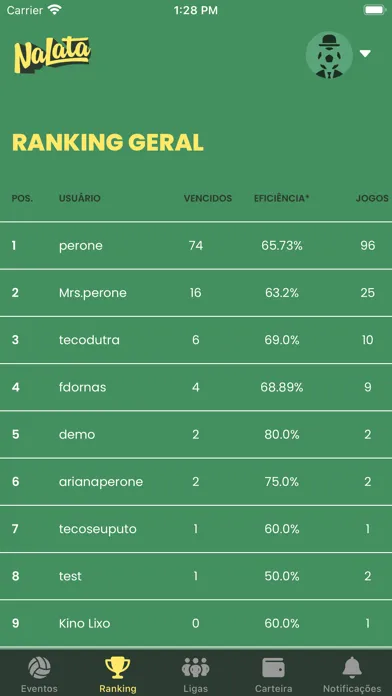392x696 pixels.
Task: Select tecodutra in the ranking
Action: pos(196,340)
